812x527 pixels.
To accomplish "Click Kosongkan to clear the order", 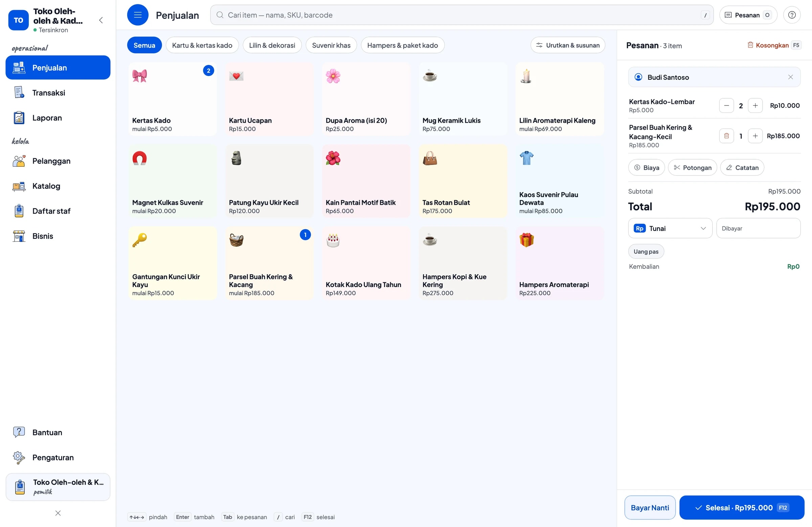I will tap(774, 45).
